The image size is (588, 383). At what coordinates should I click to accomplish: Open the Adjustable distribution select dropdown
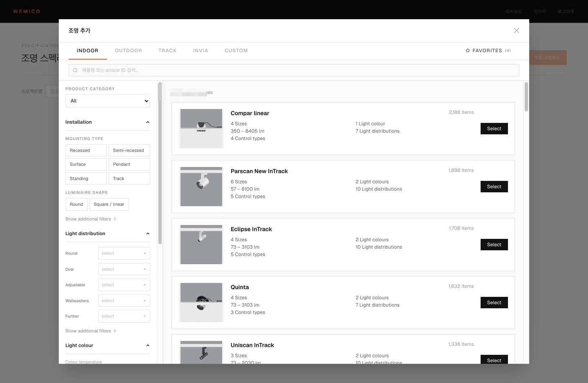pos(124,285)
